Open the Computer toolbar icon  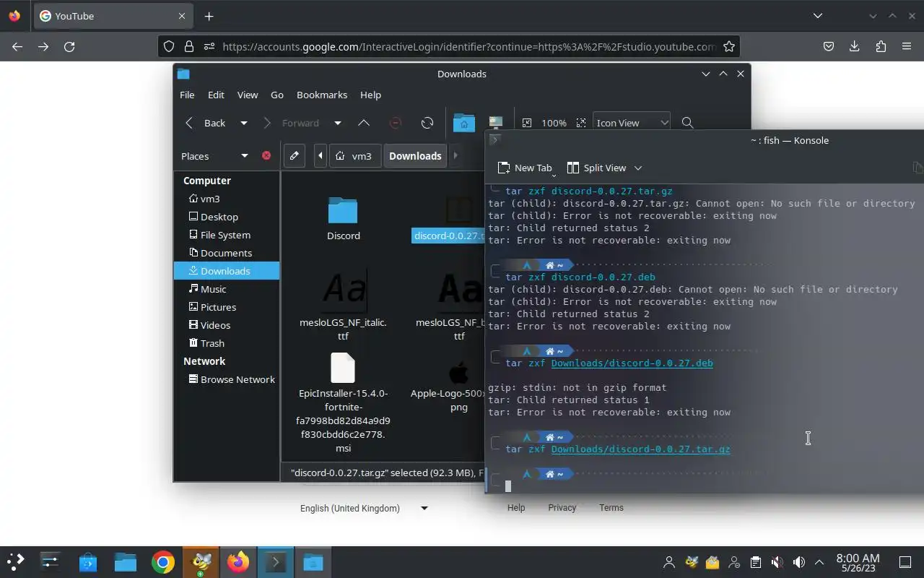[x=496, y=123]
